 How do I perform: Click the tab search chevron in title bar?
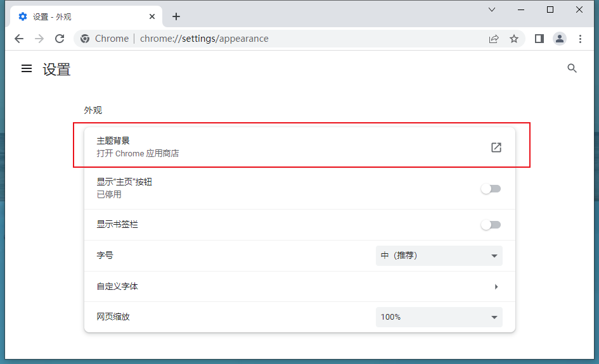(x=492, y=9)
